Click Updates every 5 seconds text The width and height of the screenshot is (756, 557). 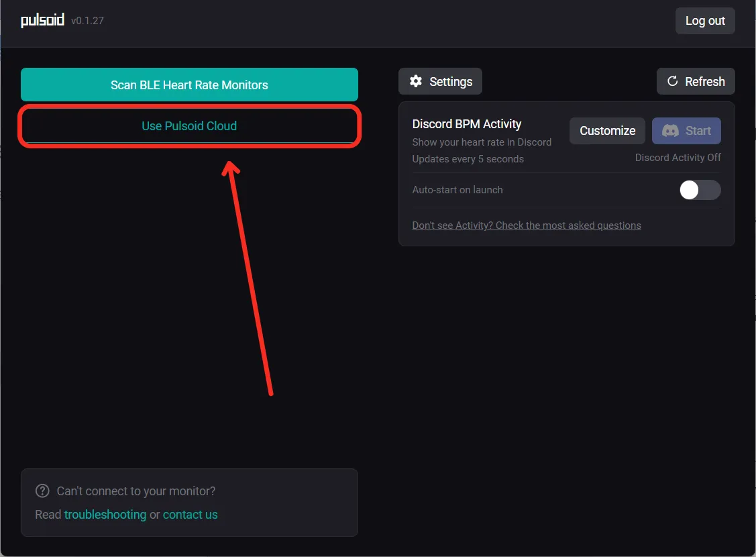point(468,159)
